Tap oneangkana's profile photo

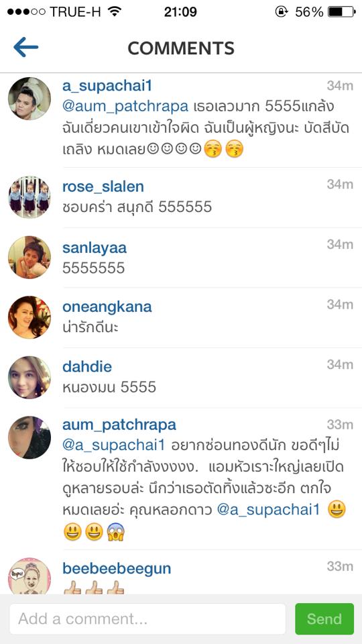pos(29,317)
